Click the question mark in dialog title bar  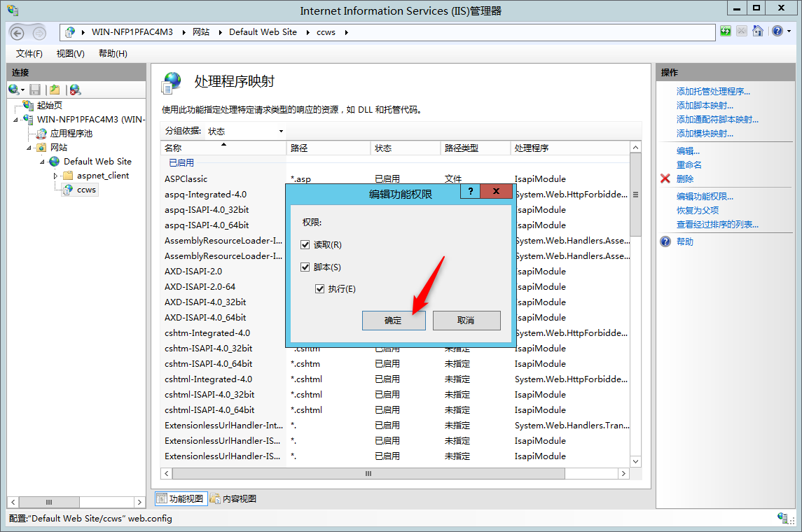point(470,191)
